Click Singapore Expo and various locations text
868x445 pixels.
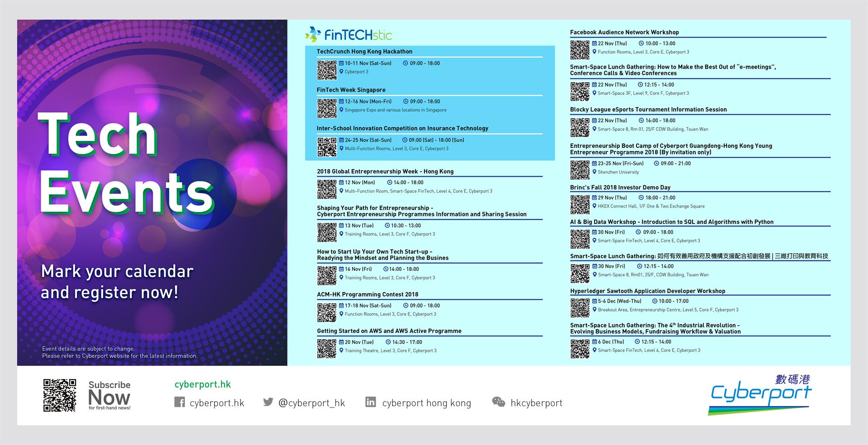(395, 110)
